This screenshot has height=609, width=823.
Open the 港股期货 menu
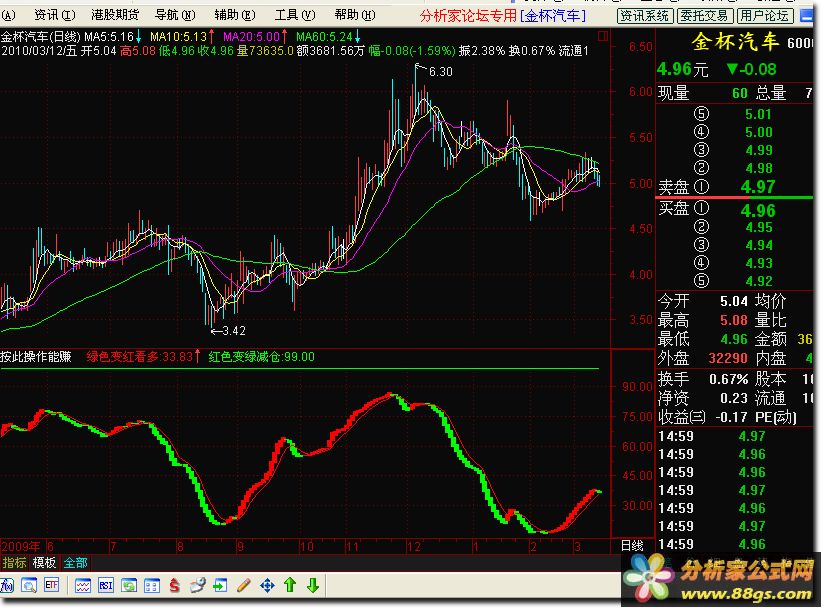click(x=115, y=15)
